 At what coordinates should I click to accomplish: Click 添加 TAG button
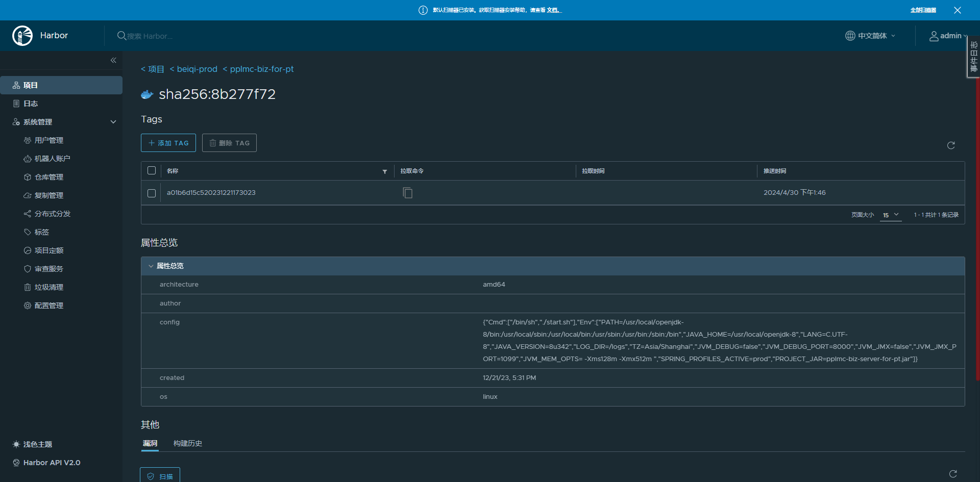[x=168, y=143]
